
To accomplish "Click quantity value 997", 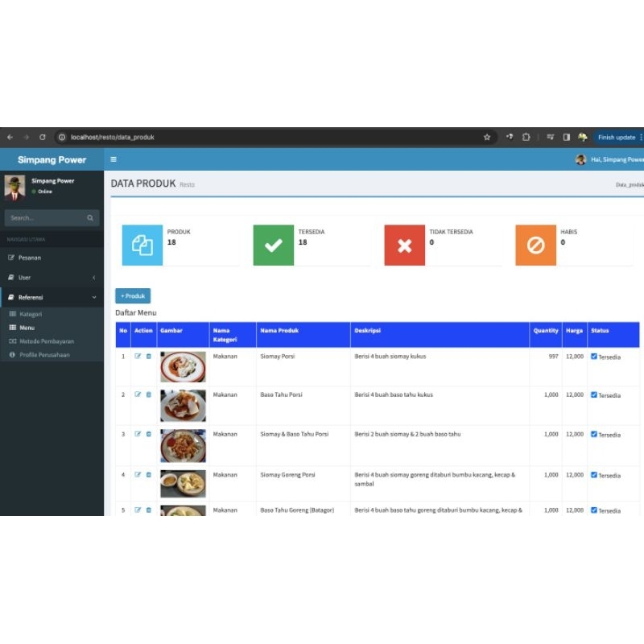I will tap(553, 356).
